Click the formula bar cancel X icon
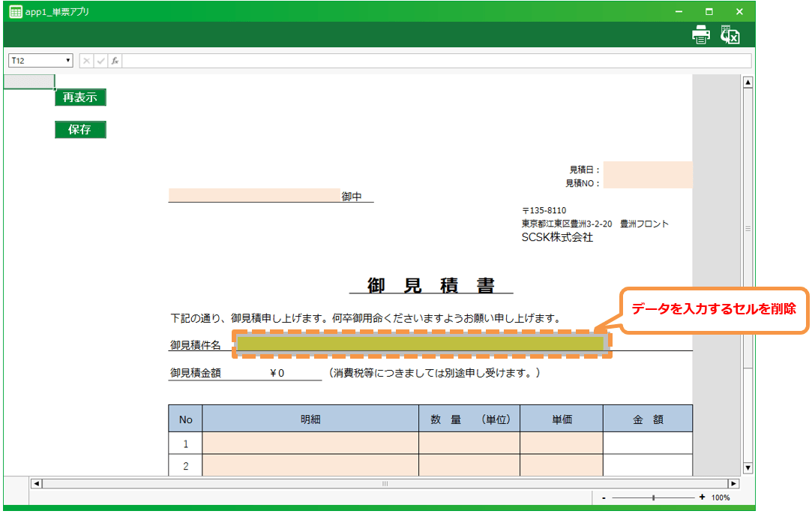This screenshot has height=514, width=812. (x=87, y=61)
